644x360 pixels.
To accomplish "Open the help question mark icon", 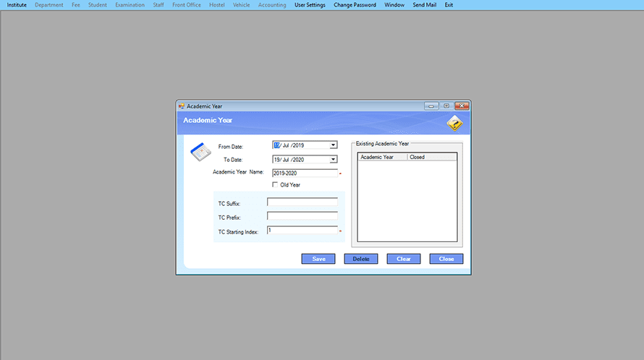I will pos(454,123).
